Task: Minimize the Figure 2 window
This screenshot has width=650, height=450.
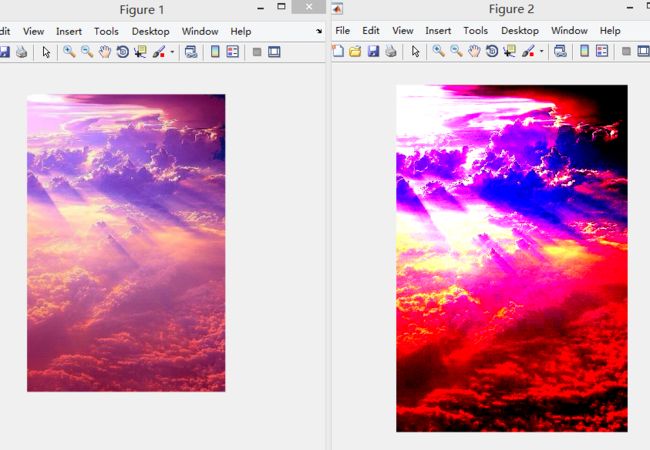Action: click(630, 7)
